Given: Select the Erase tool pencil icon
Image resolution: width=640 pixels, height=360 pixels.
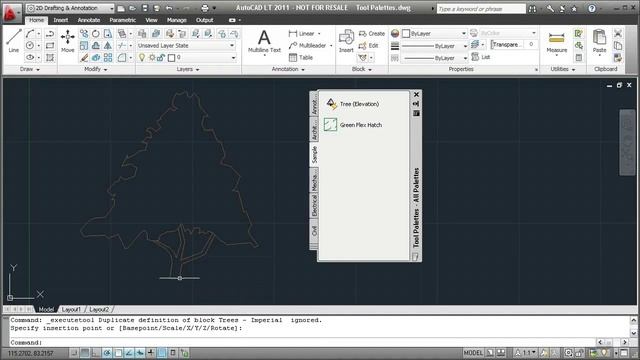Looking at the screenshot, I should click(x=84, y=58).
